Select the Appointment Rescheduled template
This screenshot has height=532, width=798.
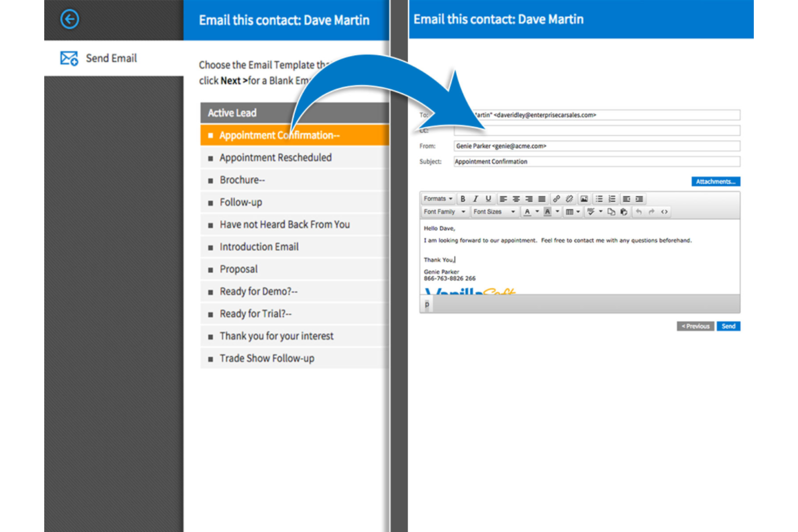276,157
